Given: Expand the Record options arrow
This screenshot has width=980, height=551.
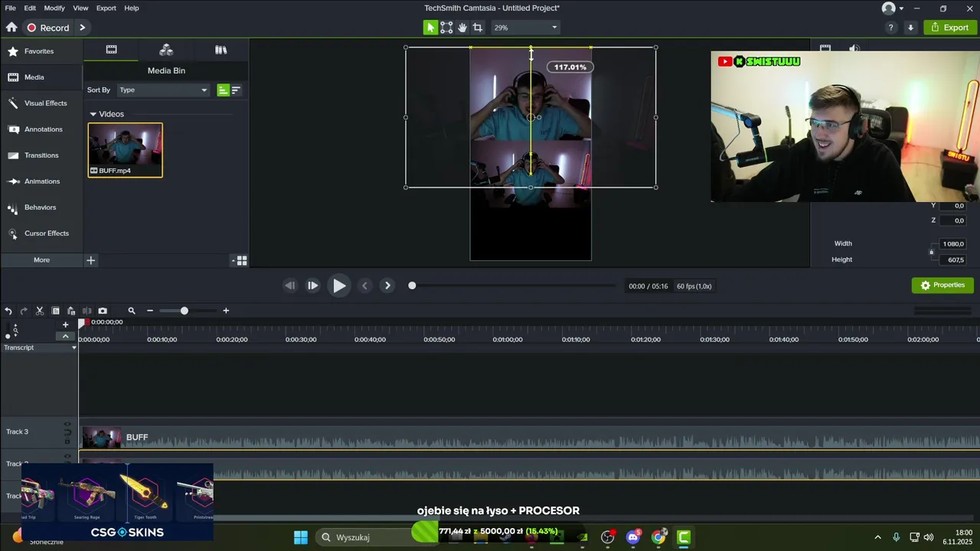Looking at the screenshot, I should click(x=82, y=28).
